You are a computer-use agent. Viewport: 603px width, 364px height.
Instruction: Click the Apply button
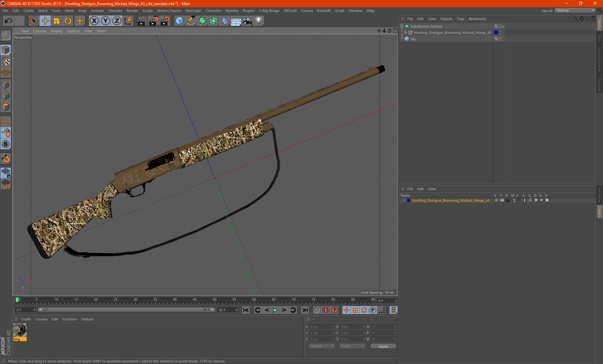383,346
